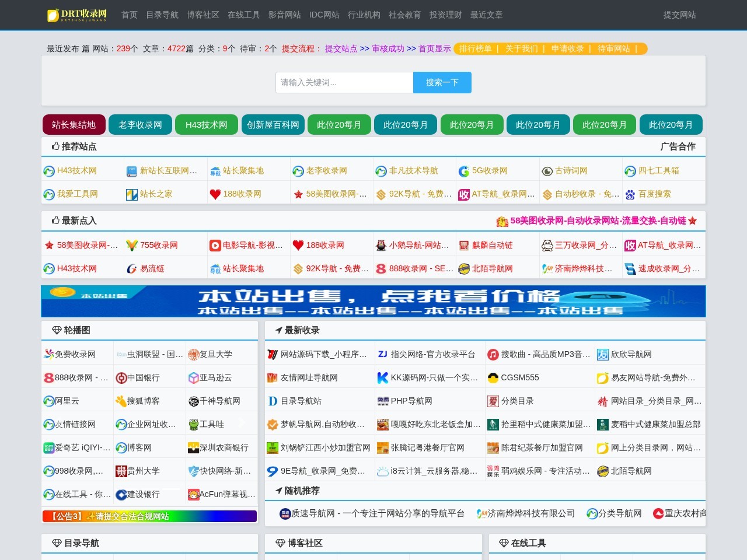Click the 爱奇艺 iQIYI icon
Viewport: 747px width, 560px height.
[x=48, y=447]
